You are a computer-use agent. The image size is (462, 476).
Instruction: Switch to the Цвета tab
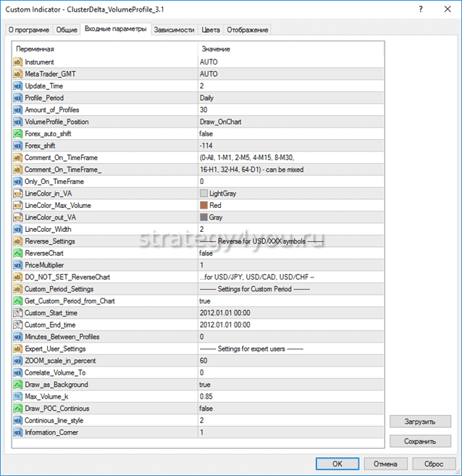pos(210,30)
